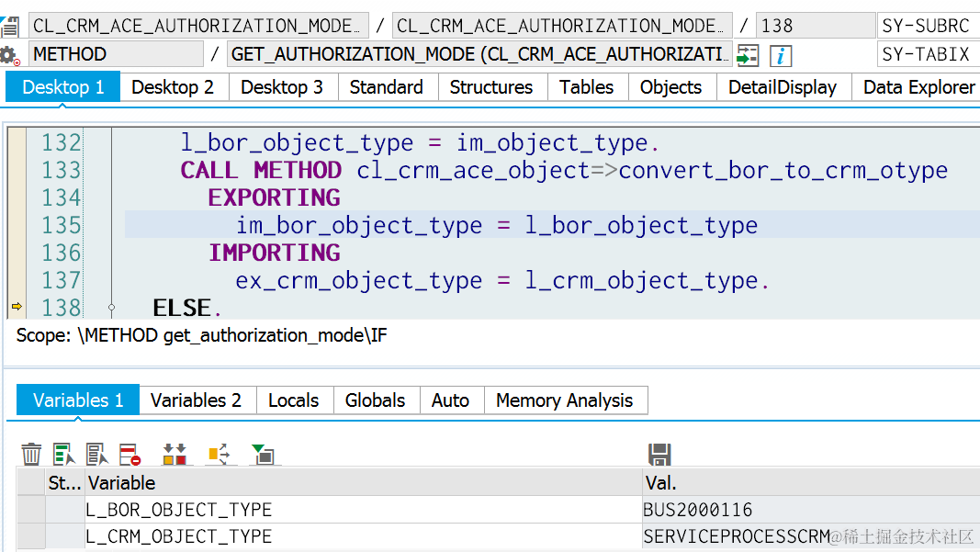The width and height of the screenshot is (980, 552).
Task: Click the IMPORTING keyword on line 136
Action: point(275,253)
